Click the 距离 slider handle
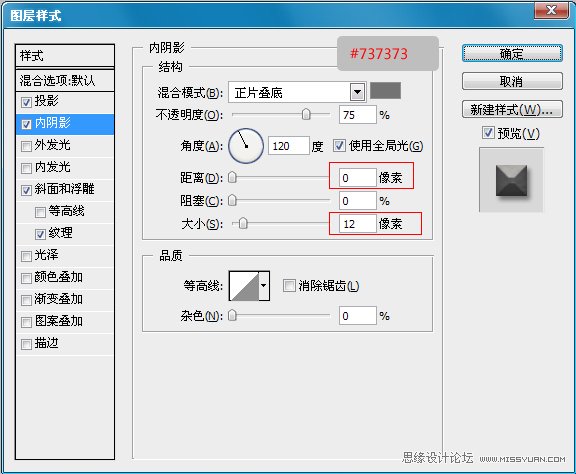This screenshot has width=576, height=474. click(x=232, y=177)
